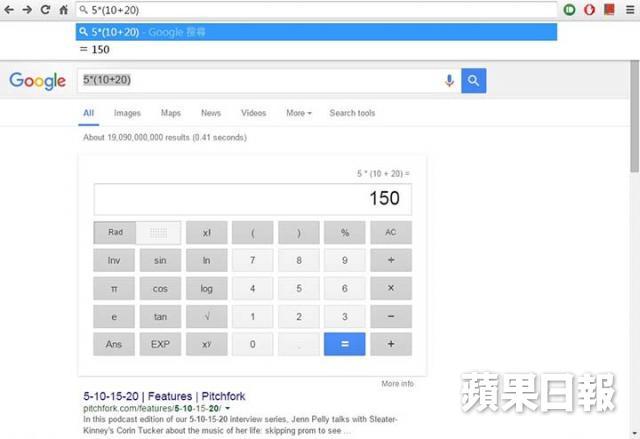Screen dimensions: 640x439
Task: Switch to the Maps tab
Action: click(171, 113)
